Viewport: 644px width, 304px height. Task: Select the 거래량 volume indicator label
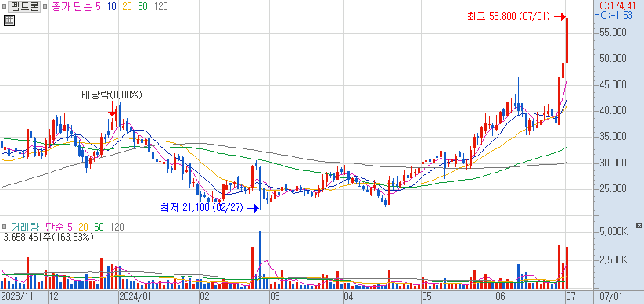[25, 227]
